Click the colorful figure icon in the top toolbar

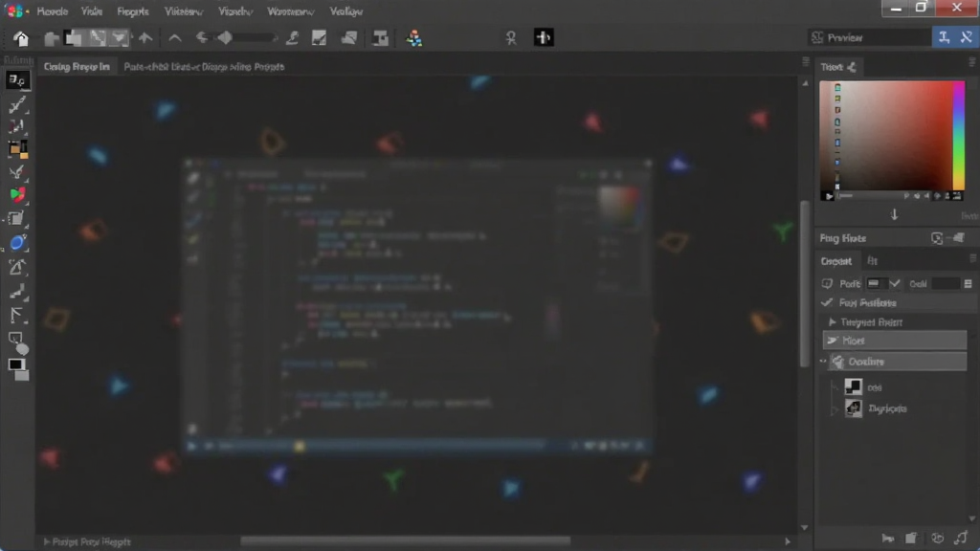pyautogui.click(x=413, y=38)
